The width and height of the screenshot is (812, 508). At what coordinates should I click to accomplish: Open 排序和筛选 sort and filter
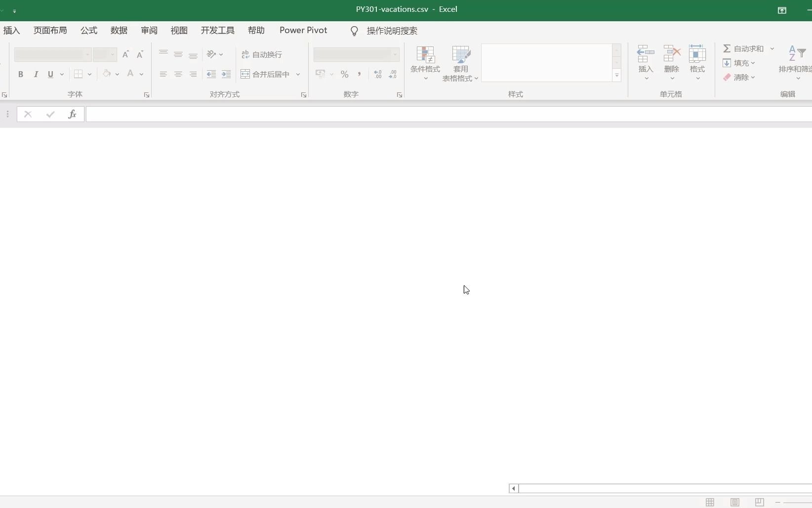click(795, 63)
